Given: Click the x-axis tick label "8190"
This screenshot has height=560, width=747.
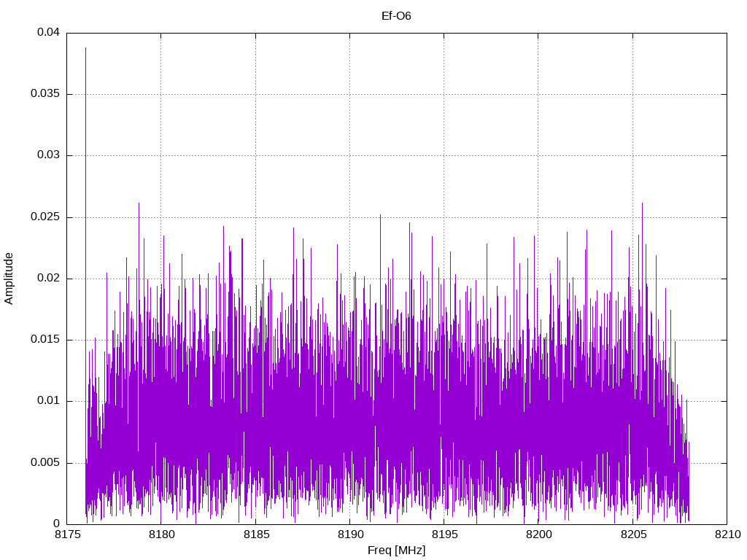Looking at the screenshot, I should [x=350, y=534].
